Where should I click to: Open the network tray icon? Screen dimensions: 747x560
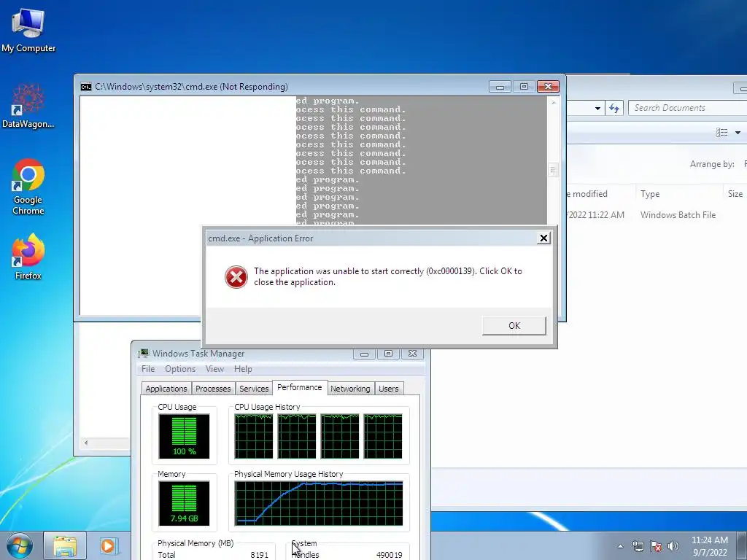(638, 546)
